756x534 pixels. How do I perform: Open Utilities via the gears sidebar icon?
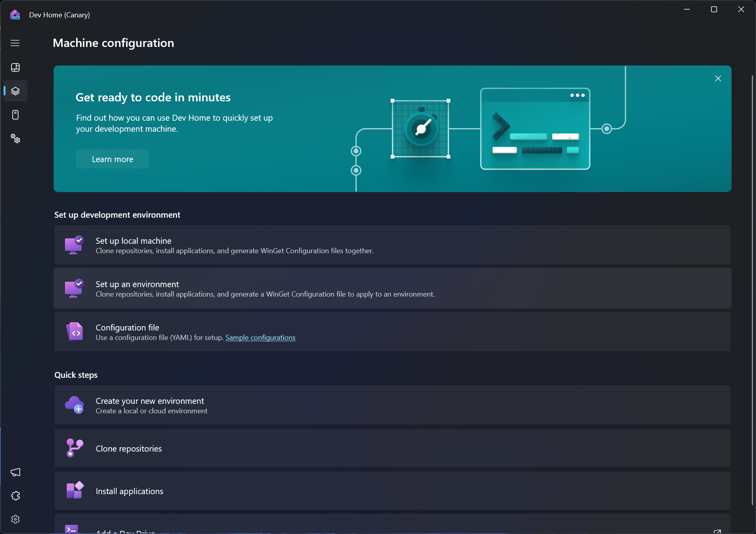point(15,138)
